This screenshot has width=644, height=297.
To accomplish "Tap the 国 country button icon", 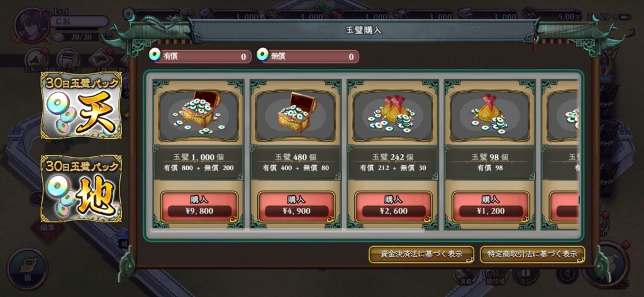I will click(x=28, y=269).
